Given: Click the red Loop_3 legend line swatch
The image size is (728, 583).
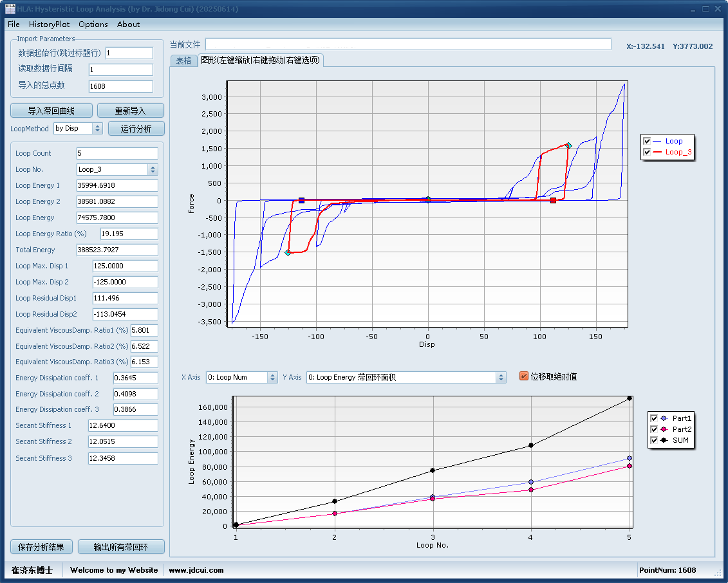Looking at the screenshot, I should pos(657,153).
